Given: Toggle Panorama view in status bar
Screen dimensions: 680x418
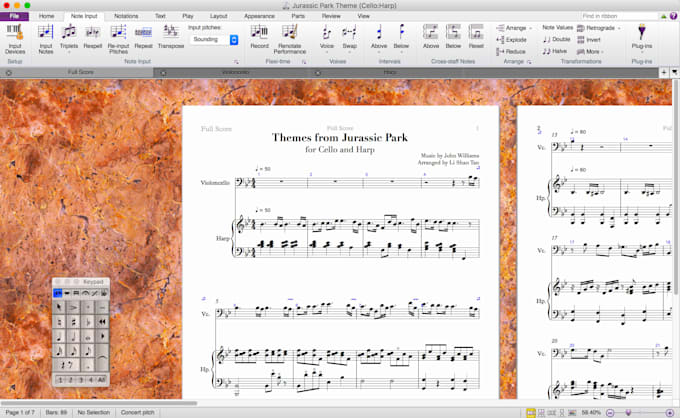Looking at the screenshot, I should point(572,413).
